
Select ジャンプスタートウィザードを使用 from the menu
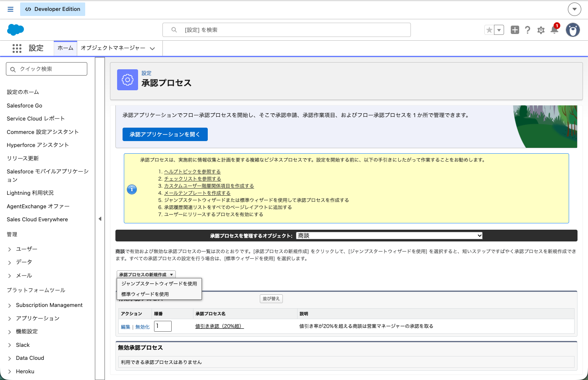[x=159, y=284]
